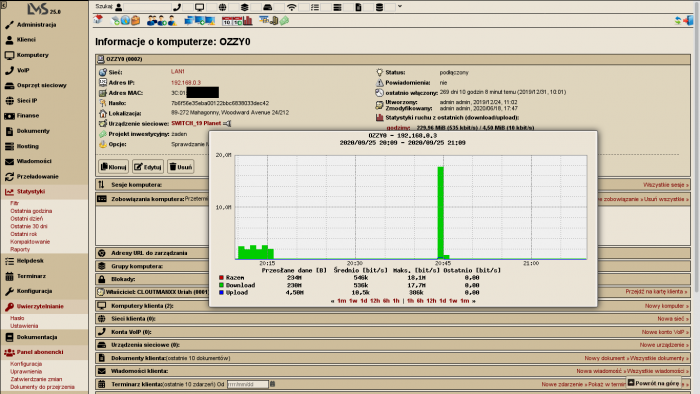
Task: Click the computer warning icon with yellow triangle
Action: point(210,20)
